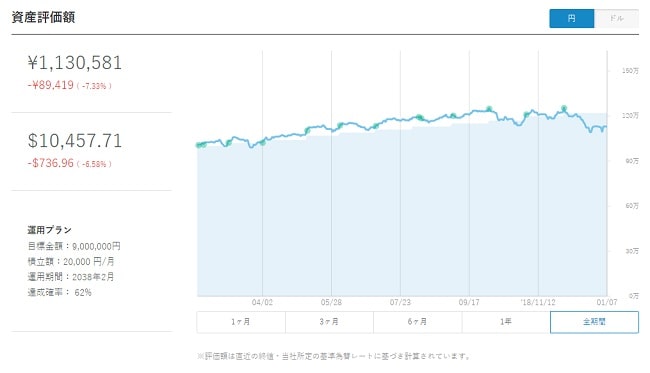
Task: Click the $10,457.71 dollar valuation
Action: (75, 141)
